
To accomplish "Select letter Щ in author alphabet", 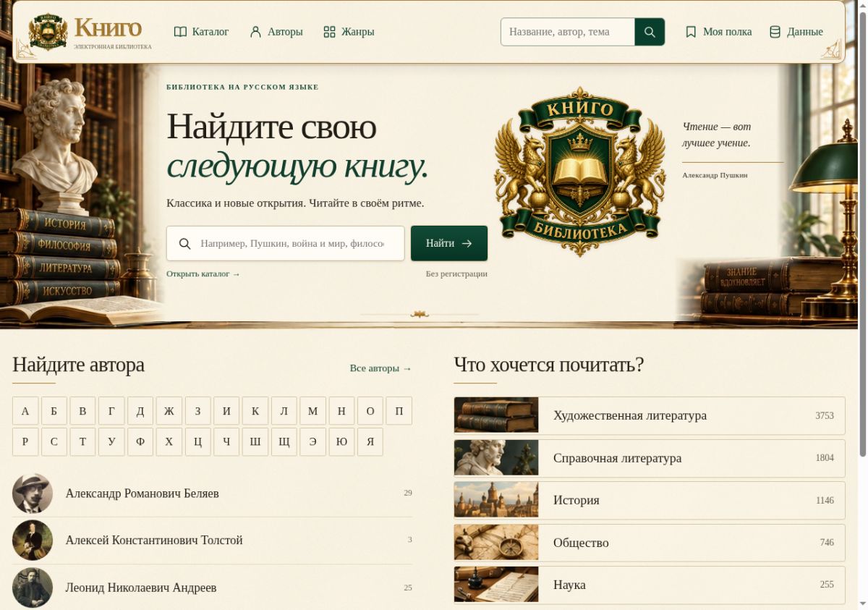I will click(x=284, y=442).
